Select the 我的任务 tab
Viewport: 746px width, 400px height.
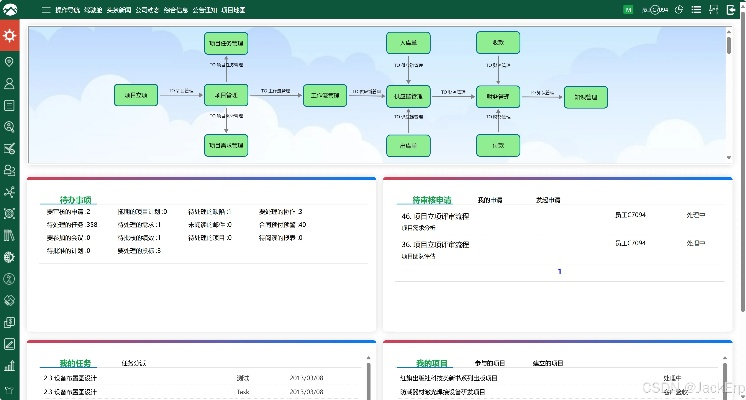75,363
